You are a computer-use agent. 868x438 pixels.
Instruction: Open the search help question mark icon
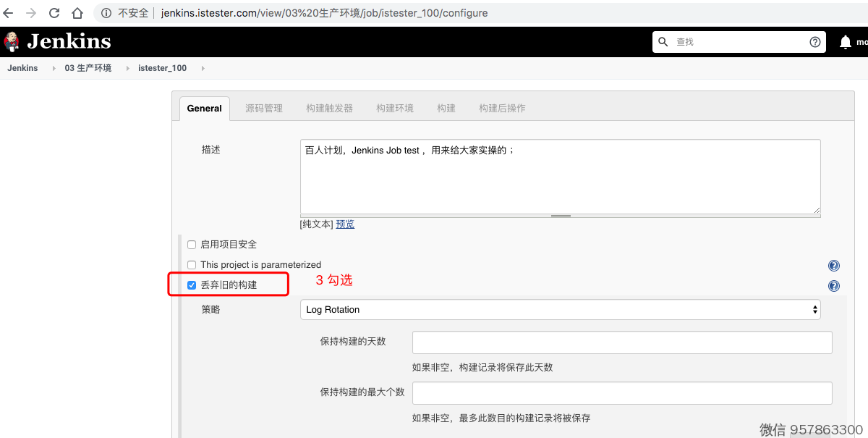[815, 42]
